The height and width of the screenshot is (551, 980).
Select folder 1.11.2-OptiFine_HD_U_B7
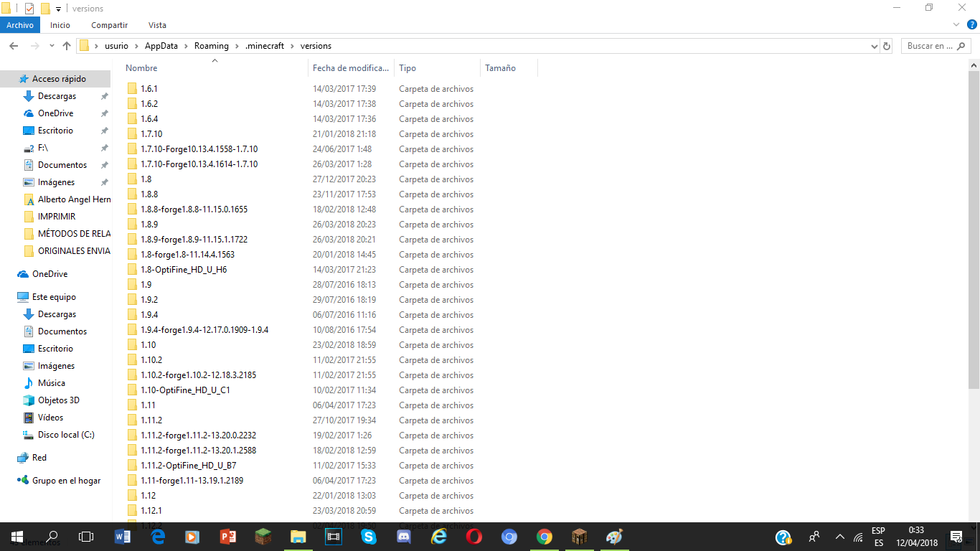click(x=189, y=466)
